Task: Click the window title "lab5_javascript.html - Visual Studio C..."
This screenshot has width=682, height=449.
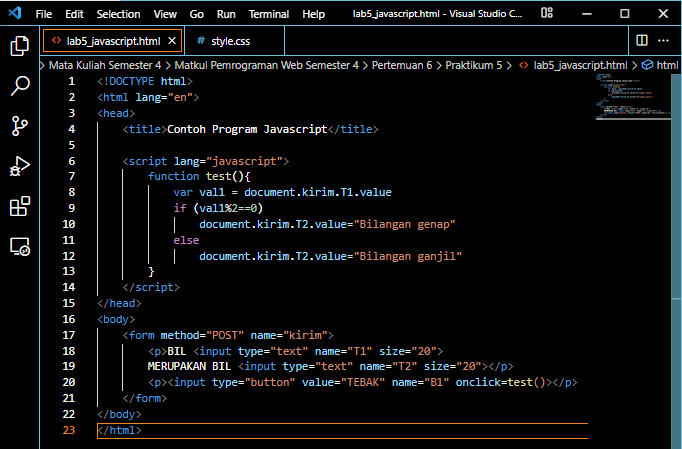Action: click(x=438, y=13)
